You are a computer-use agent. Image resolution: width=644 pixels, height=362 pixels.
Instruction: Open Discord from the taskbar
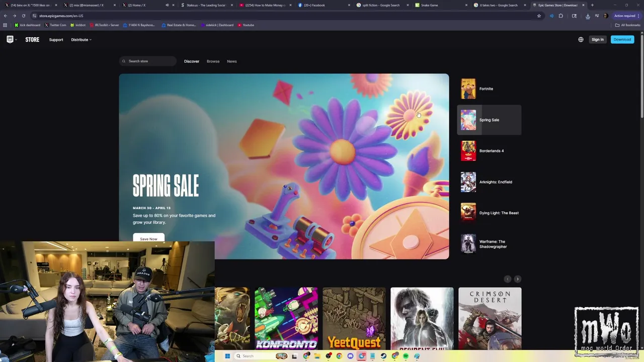pyautogui.click(x=351, y=356)
